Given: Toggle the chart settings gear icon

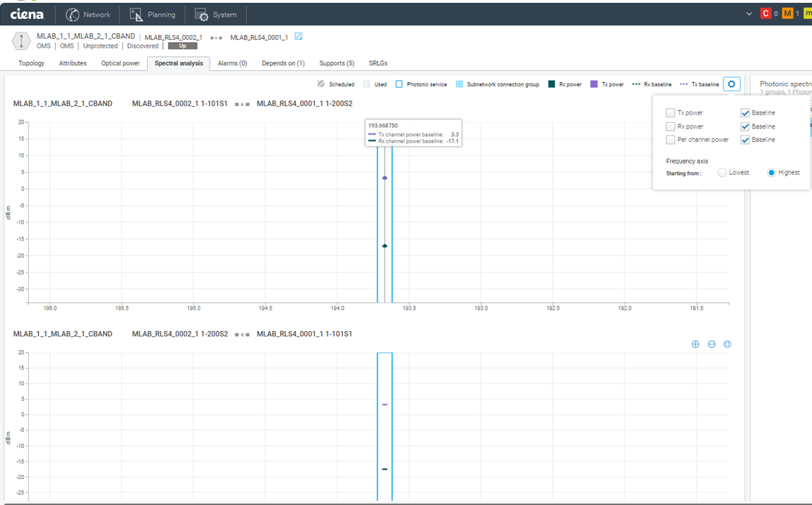Looking at the screenshot, I should coord(731,84).
